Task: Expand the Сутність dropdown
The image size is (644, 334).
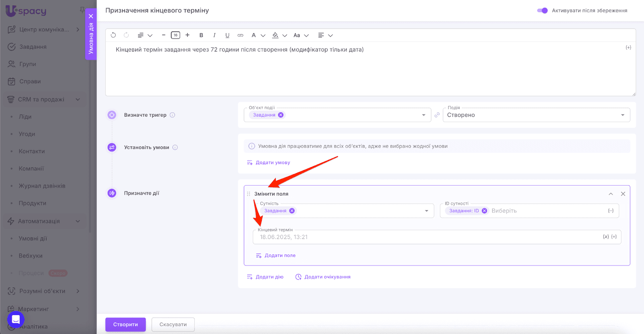Action: 426,211
